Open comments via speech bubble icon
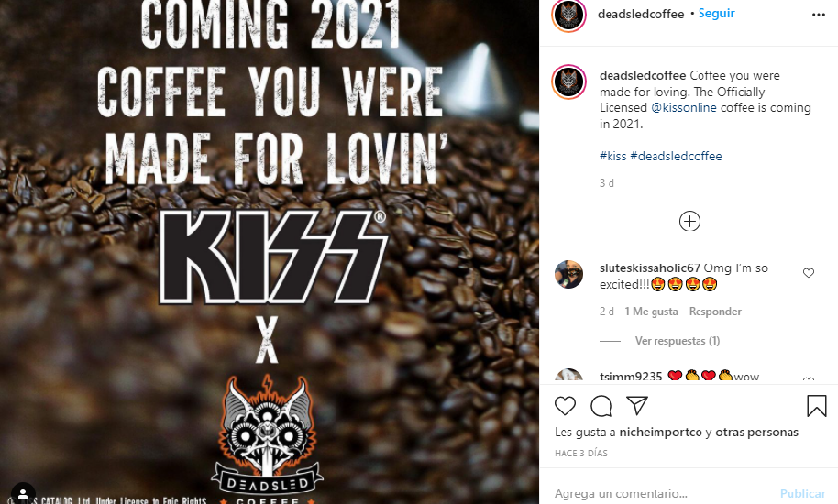Image resolution: width=838 pixels, height=504 pixels. tap(601, 406)
